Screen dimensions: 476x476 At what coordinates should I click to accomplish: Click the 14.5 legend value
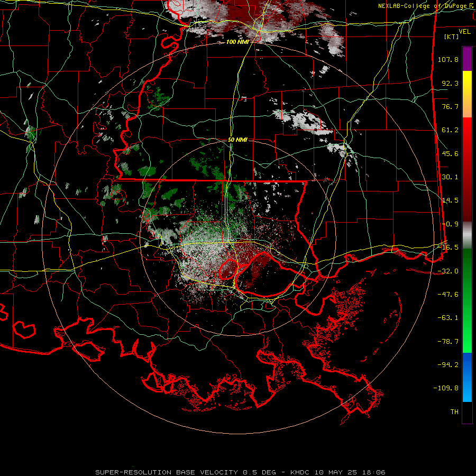pos(450,200)
